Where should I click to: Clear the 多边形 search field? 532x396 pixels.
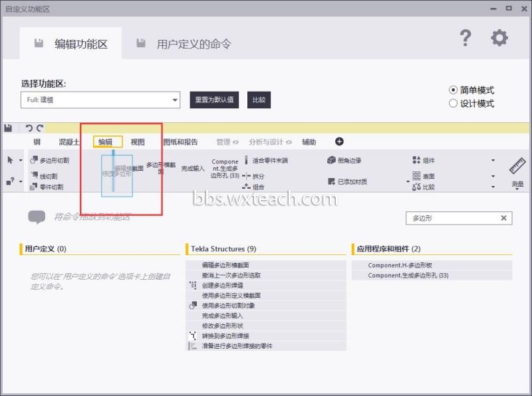tap(504, 218)
